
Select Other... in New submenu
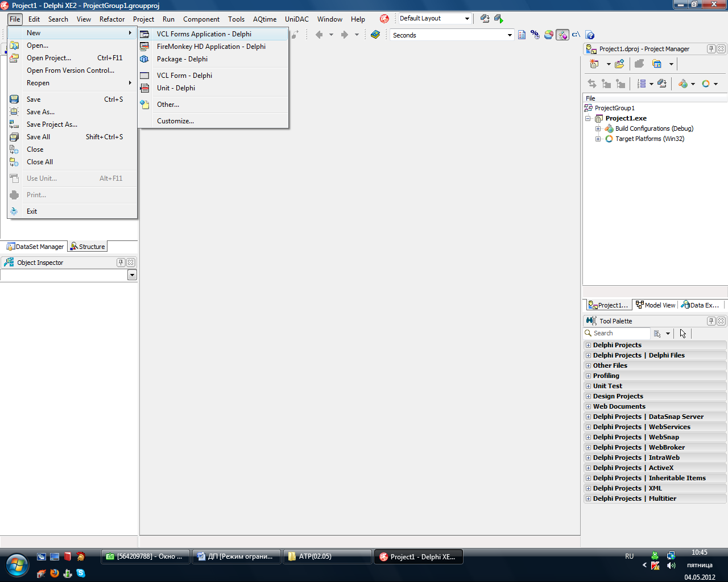point(213,105)
